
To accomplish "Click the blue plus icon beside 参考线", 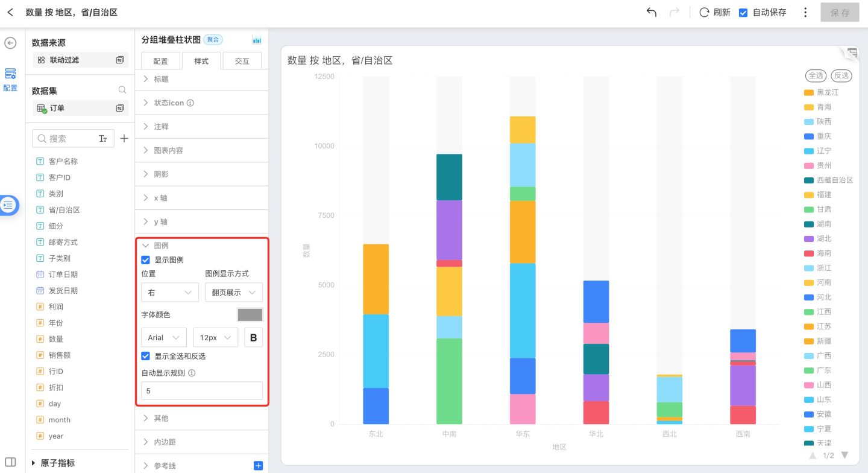I will (258, 465).
